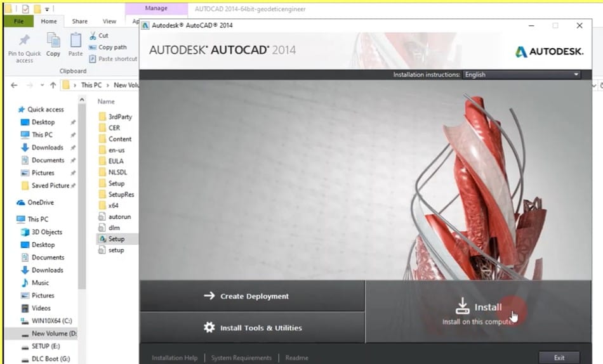Screen dimensions: 603x364
Task: Open Downloads under Quick access
Action: point(48,148)
